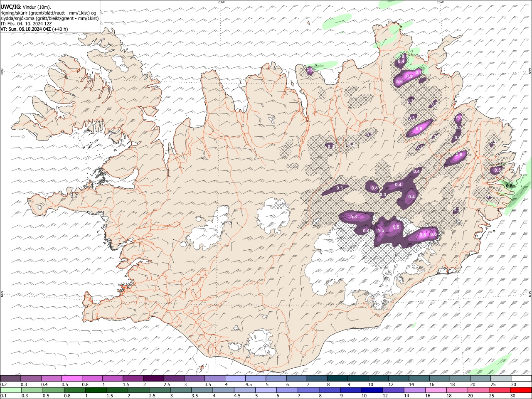This screenshot has width=532, height=399.
Task: Select the pale green lower swatch at 0.1
Action: pos(12,390)
